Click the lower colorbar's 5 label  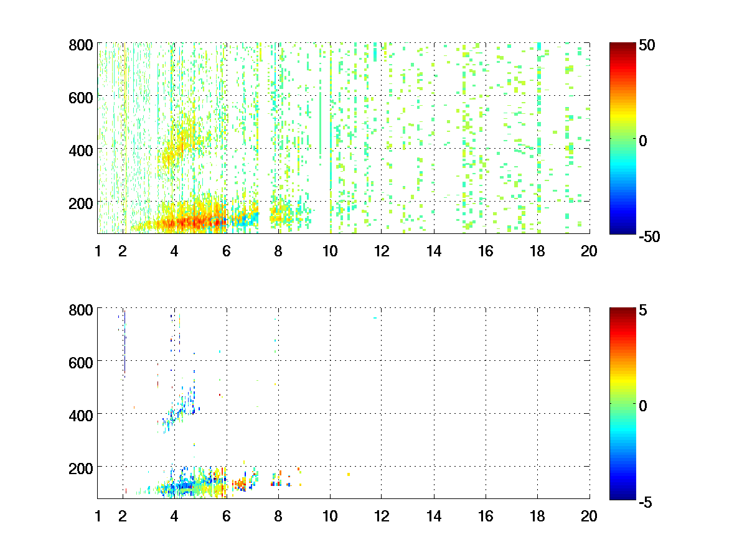click(644, 311)
